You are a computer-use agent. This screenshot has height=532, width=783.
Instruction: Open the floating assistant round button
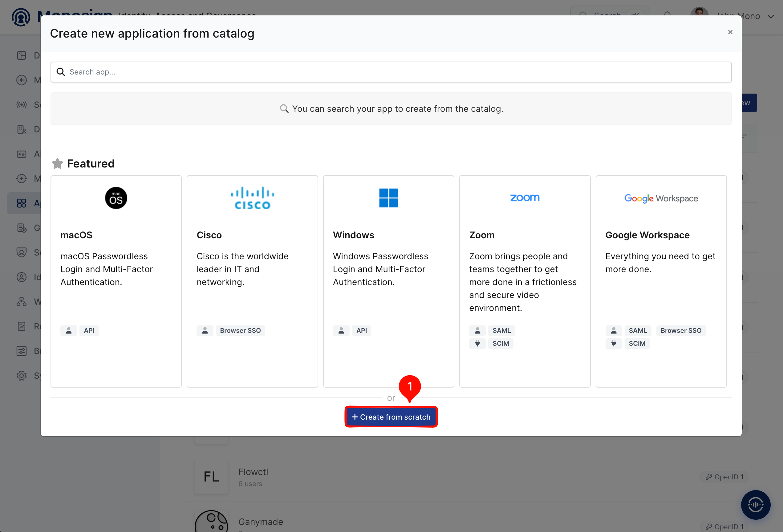tap(755, 504)
